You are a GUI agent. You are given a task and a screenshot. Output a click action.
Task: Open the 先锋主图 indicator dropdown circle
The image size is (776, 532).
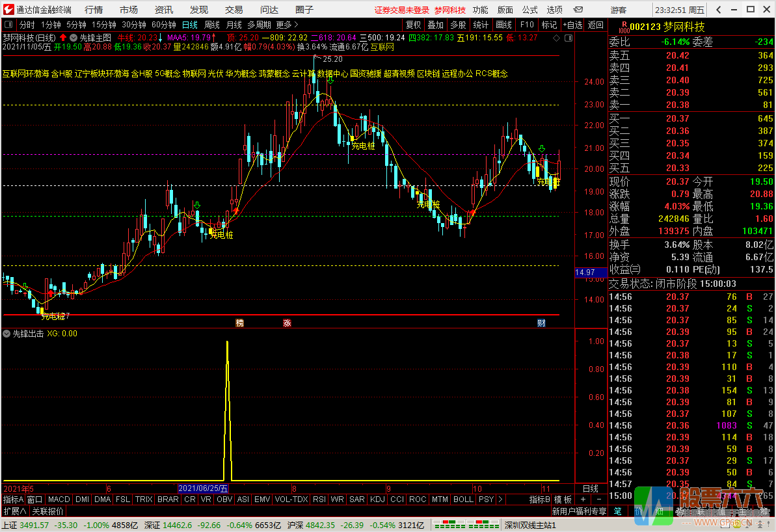pos(74,38)
